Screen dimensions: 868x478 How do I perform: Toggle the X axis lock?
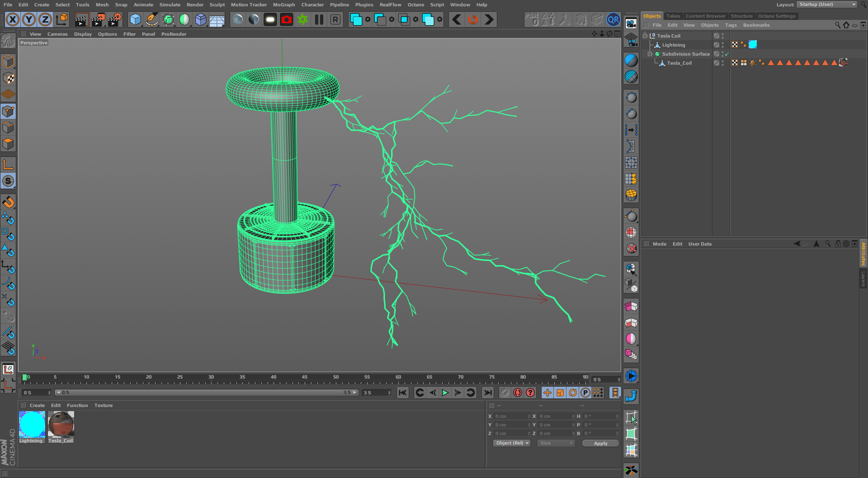point(13,19)
